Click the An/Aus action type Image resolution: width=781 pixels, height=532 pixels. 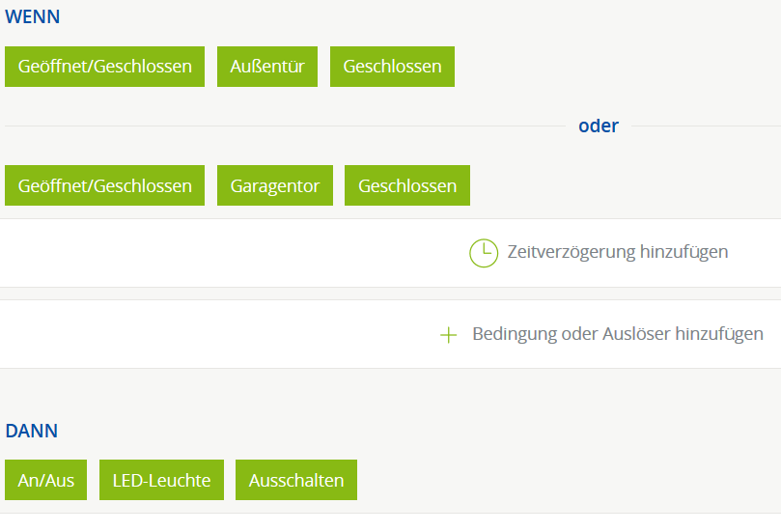click(46, 480)
